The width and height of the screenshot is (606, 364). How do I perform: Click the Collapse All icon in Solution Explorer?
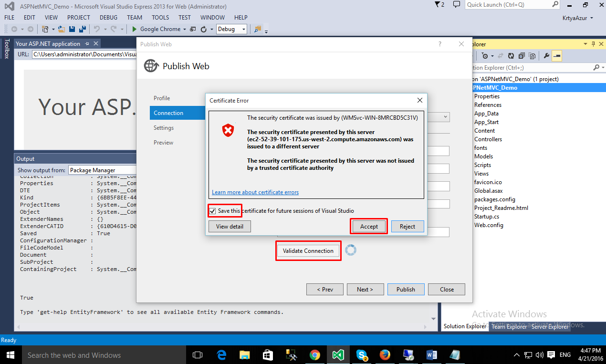522,56
